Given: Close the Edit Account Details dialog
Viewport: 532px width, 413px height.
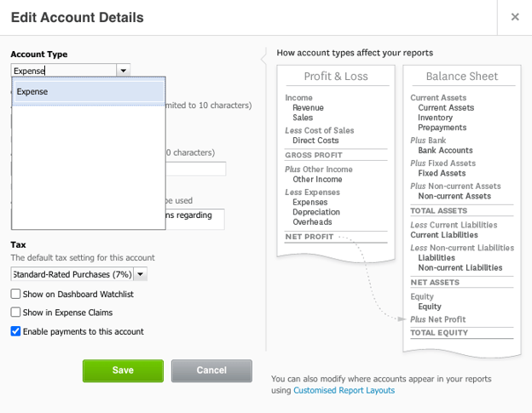Looking at the screenshot, I should [514, 17].
